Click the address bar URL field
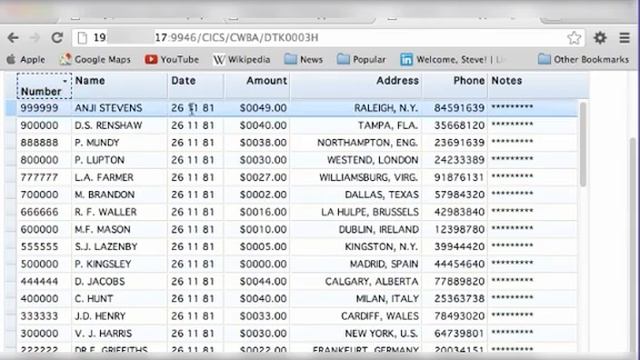The width and height of the screenshot is (640, 360). click(328, 38)
